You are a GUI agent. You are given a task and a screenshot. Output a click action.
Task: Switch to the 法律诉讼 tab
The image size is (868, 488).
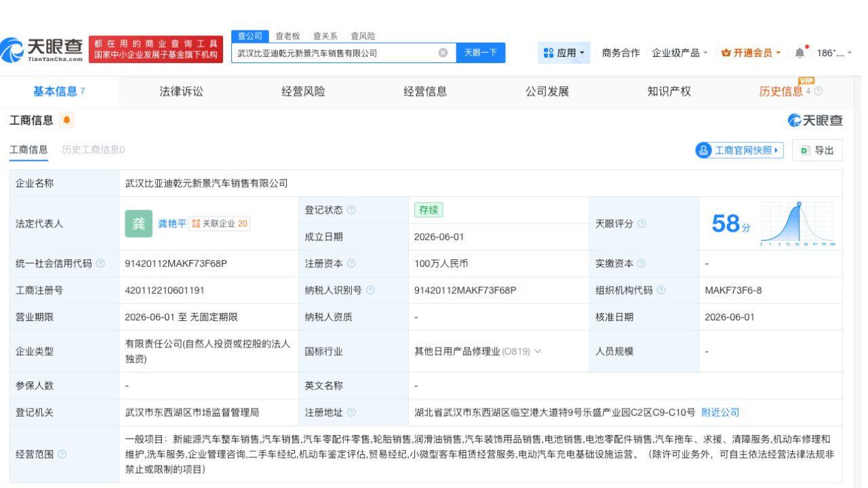[181, 92]
